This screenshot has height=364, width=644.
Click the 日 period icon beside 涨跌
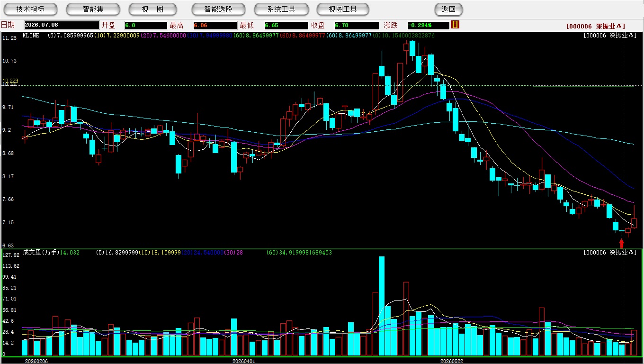455,25
